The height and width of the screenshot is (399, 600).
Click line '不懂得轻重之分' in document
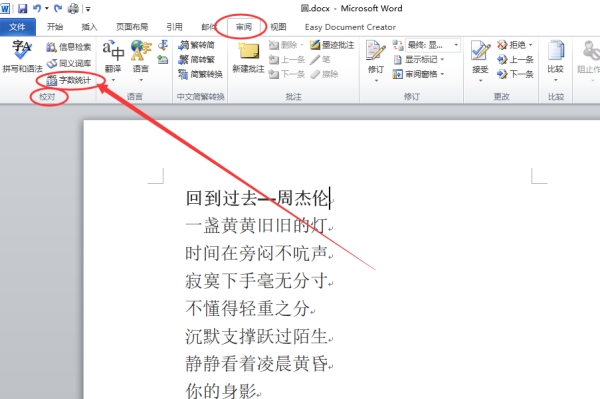[x=249, y=308]
